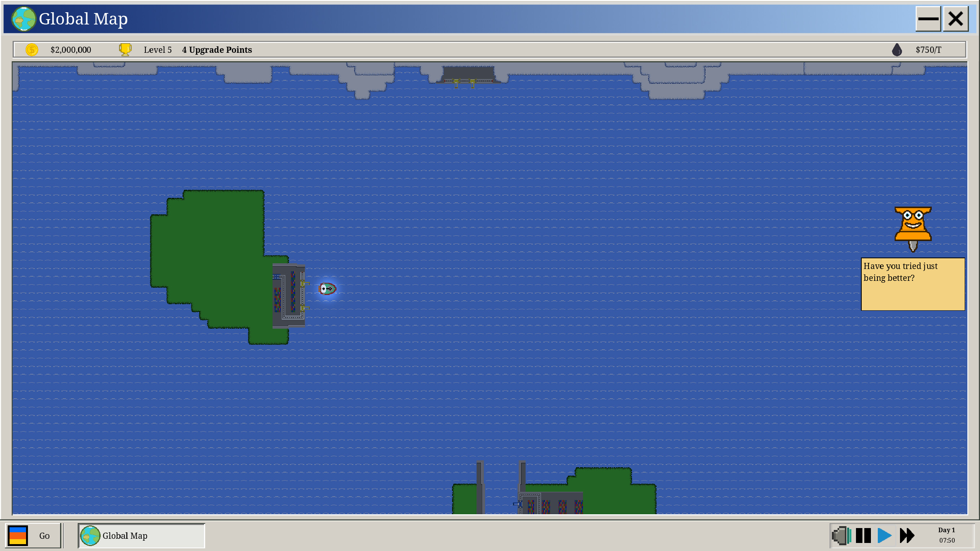Viewport: 980px width, 551px height.
Task: Click the $2,000,000 money balance
Action: point(71,50)
